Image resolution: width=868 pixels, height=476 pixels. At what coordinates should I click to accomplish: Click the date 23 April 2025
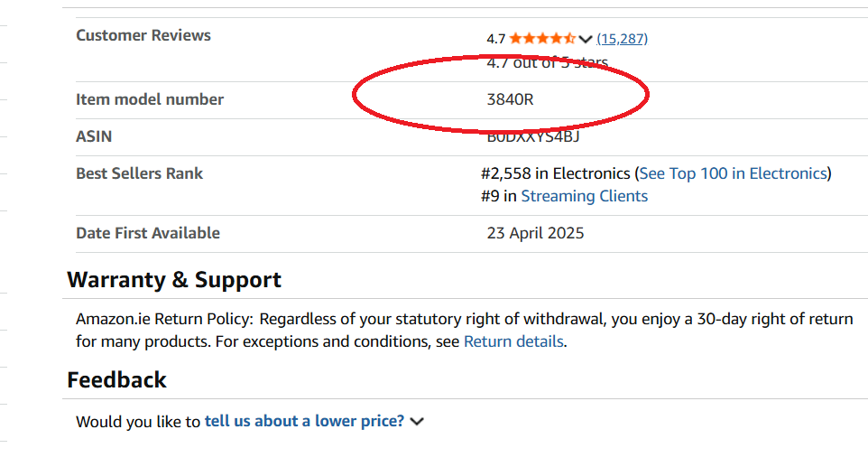535,233
